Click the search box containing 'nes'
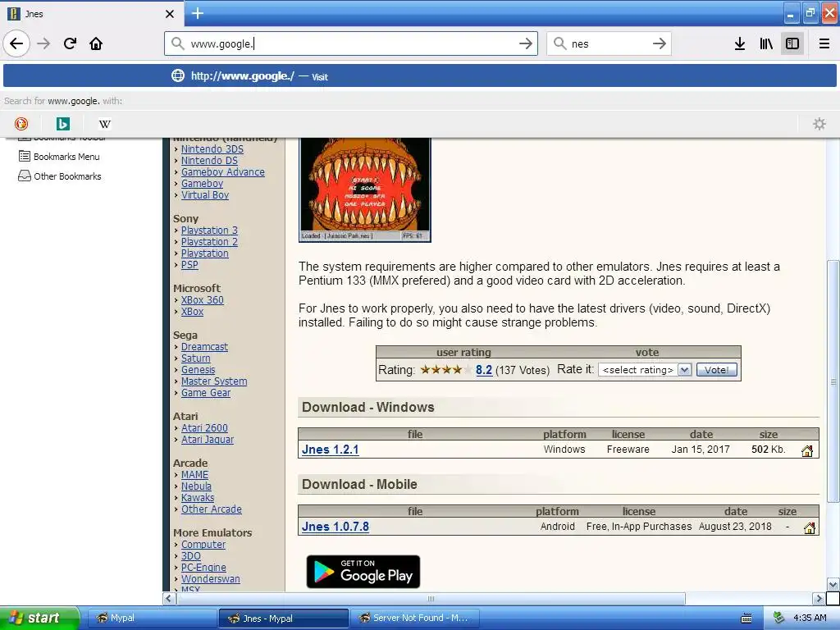The image size is (840, 630). 609,43
